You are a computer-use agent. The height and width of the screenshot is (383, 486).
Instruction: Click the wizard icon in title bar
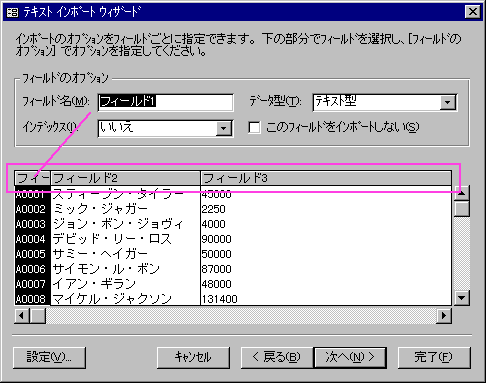pos(12,12)
